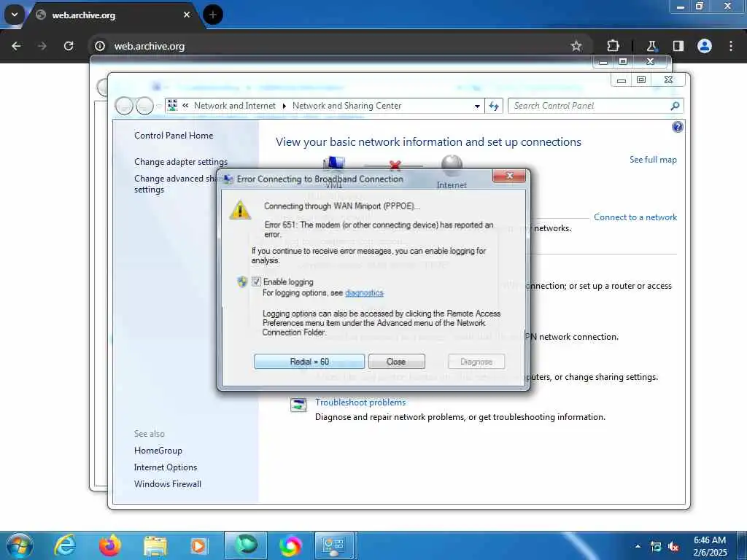Viewport: 747px width, 560px height.
Task: Open Control Panel Home
Action: tap(174, 136)
